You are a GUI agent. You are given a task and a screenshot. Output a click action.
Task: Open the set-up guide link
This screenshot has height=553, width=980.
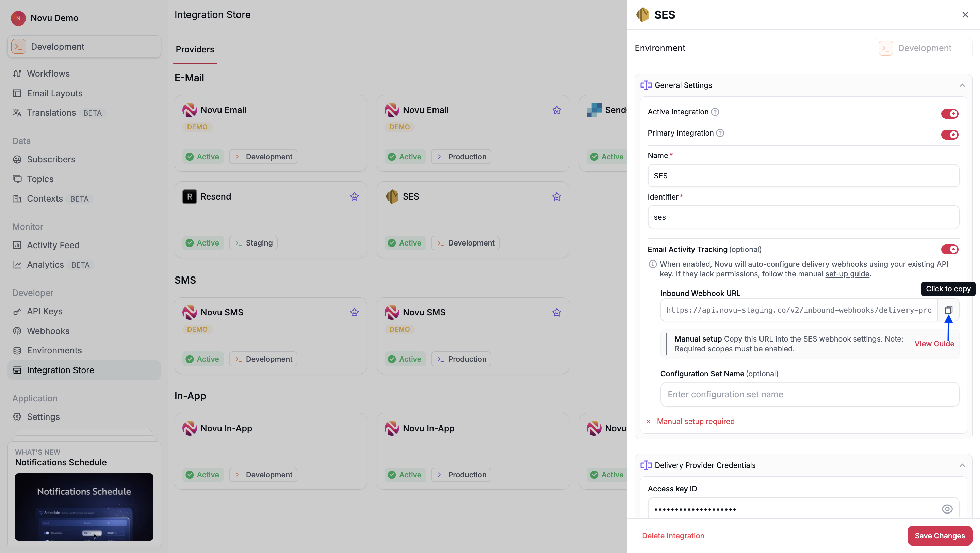(x=847, y=274)
